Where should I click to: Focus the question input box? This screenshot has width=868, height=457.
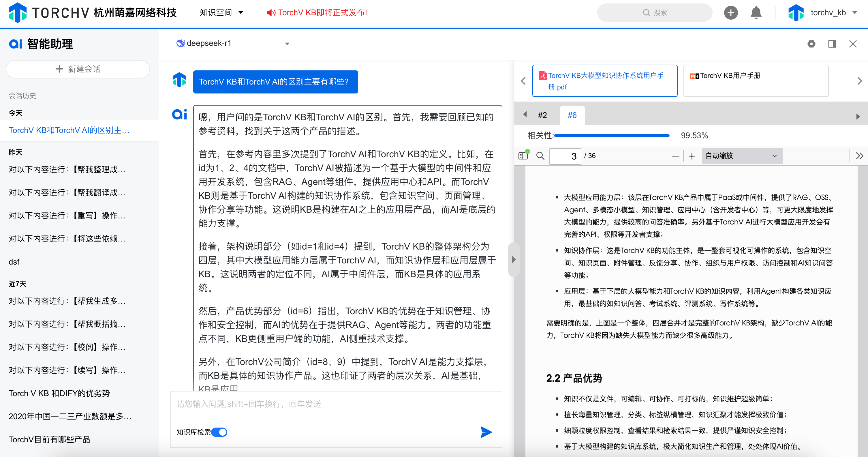tap(336, 404)
